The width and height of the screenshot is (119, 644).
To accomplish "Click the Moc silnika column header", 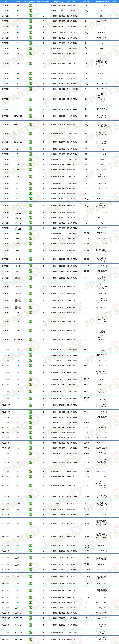I will (x=72, y=2).
